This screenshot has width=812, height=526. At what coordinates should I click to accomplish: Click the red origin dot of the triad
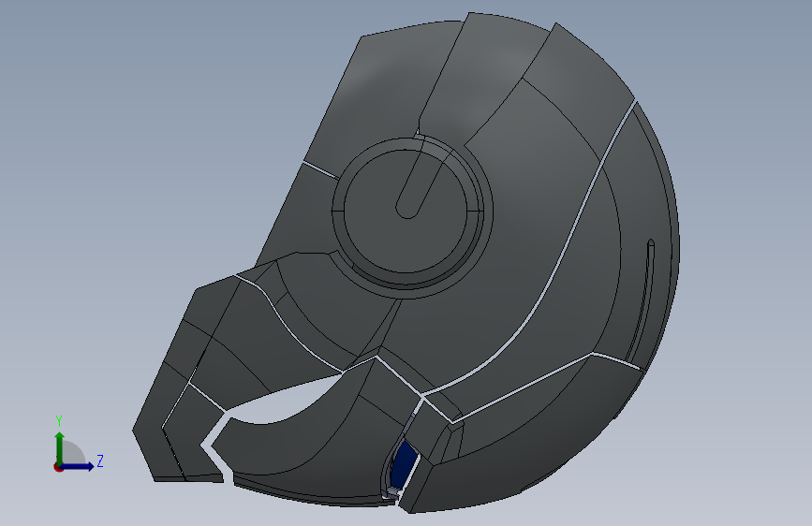coord(58,467)
